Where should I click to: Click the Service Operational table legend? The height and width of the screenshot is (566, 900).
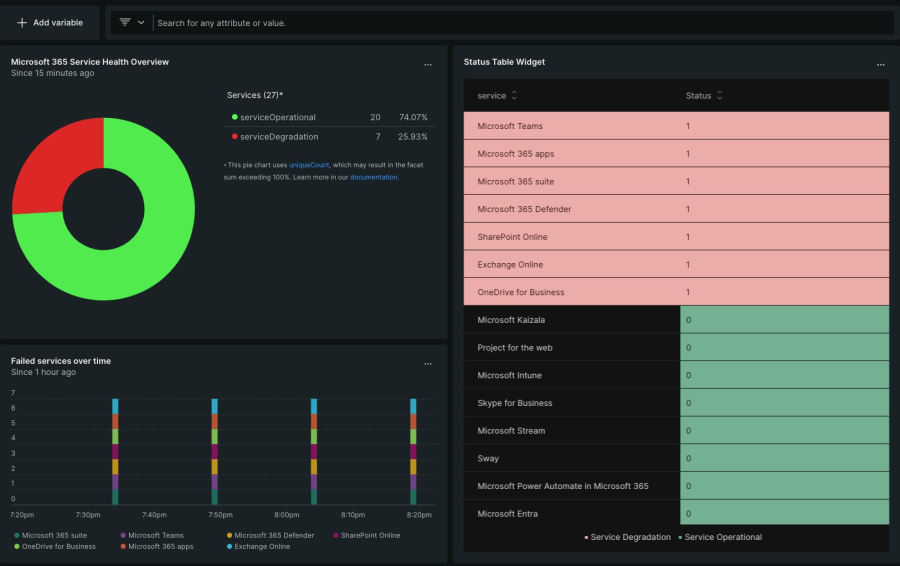tap(720, 537)
